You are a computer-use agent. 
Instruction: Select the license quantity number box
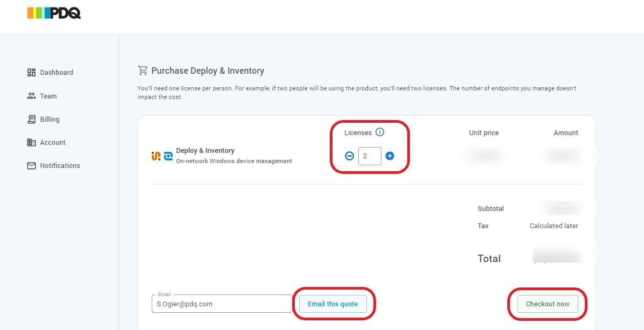coord(369,156)
